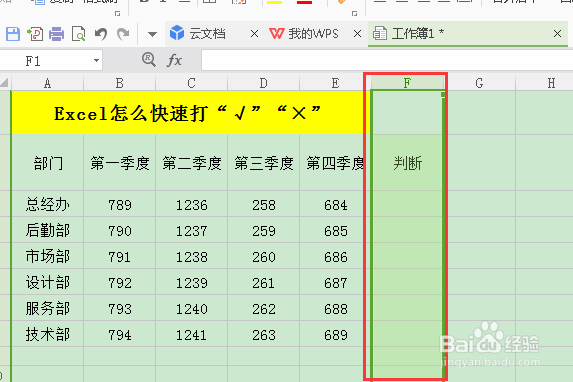Click the Export to PDF icon
Image resolution: width=573 pixels, height=382 pixels.
pos(35,34)
